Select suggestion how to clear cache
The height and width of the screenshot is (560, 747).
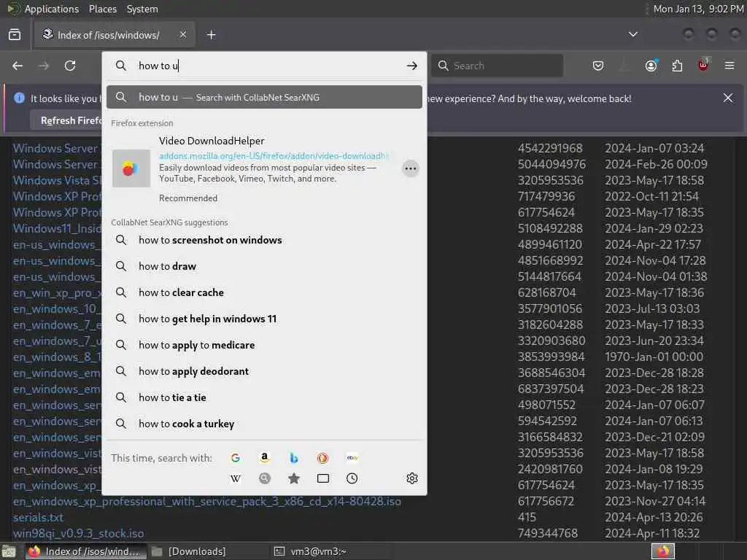click(x=264, y=292)
